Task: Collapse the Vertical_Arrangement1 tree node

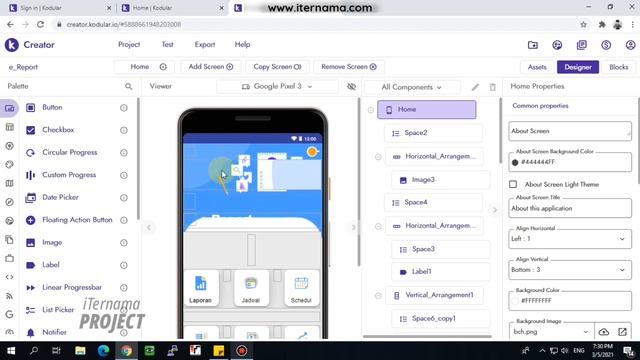Action: coord(378,296)
